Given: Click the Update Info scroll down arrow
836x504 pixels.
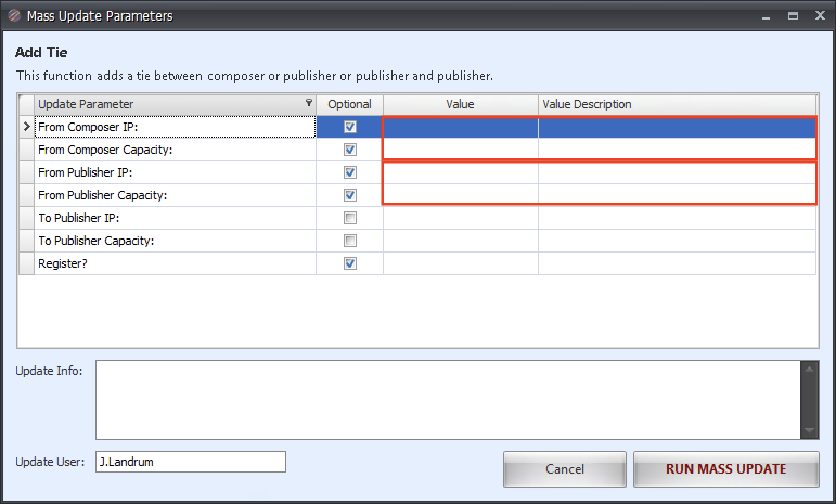Looking at the screenshot, I should click(x=809, y=431).
